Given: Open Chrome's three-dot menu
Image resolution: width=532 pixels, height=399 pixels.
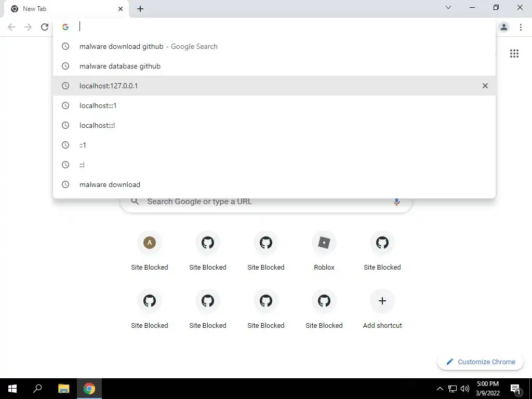Looking at the screenshot, I should coord(521,27).
